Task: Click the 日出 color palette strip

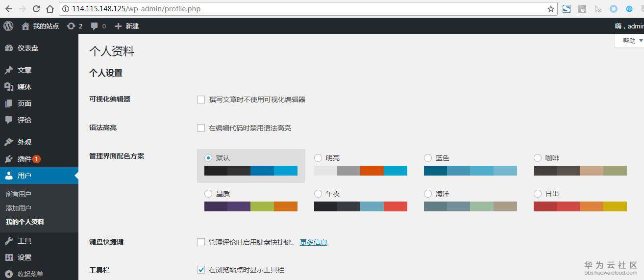Action: [580, 206]
